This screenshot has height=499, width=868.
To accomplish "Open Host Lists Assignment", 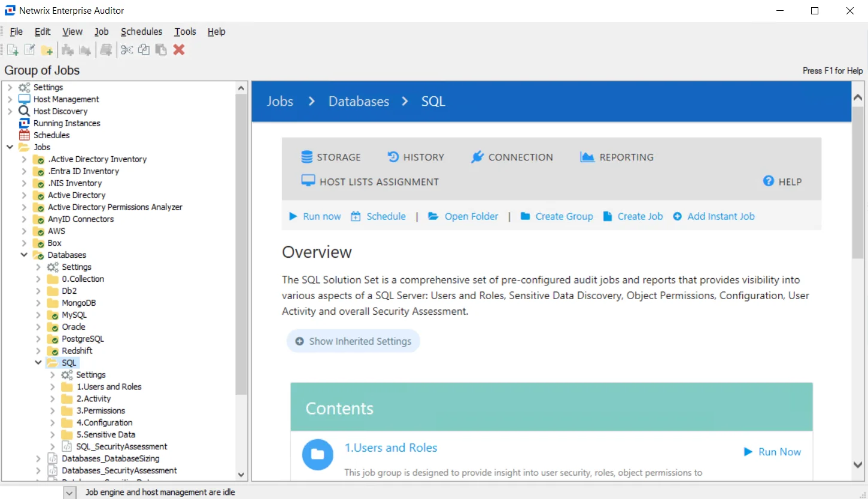I will tap(370, 181).
